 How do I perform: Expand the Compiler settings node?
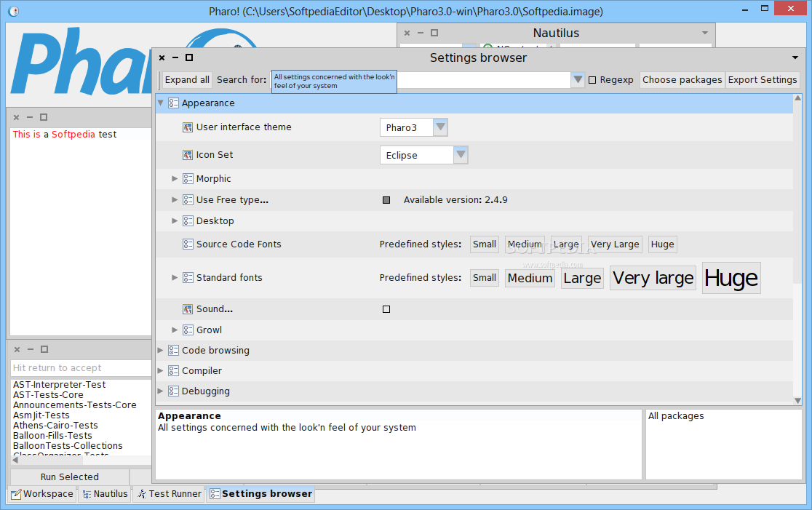(161, 371)
